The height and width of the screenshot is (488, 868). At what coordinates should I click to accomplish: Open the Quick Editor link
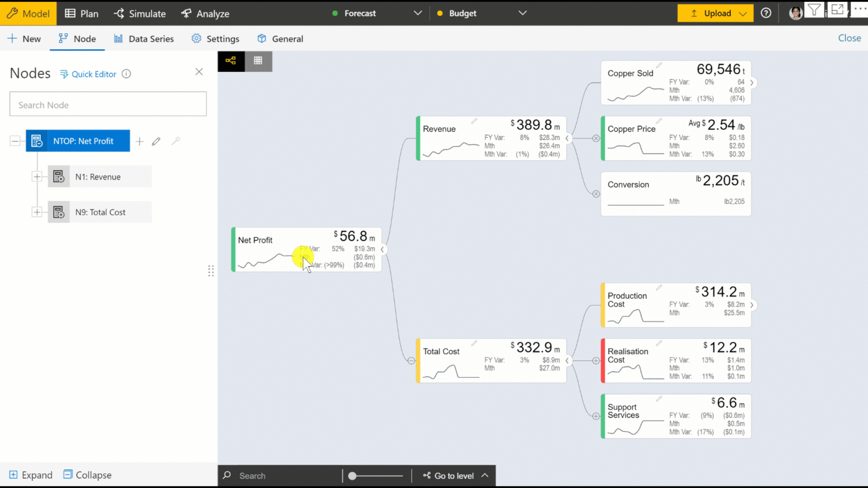(88, 74)
